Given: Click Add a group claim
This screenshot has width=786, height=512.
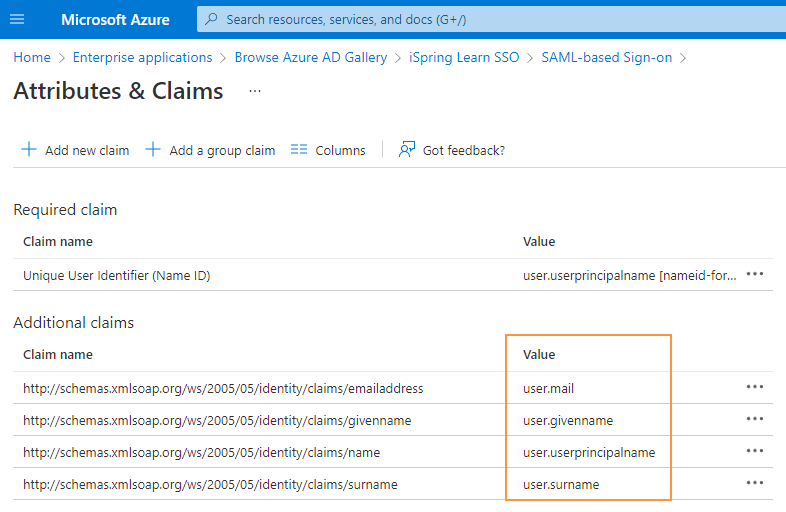Looking at the screenshot, I should pyautogui.click(x=222, y=150).
